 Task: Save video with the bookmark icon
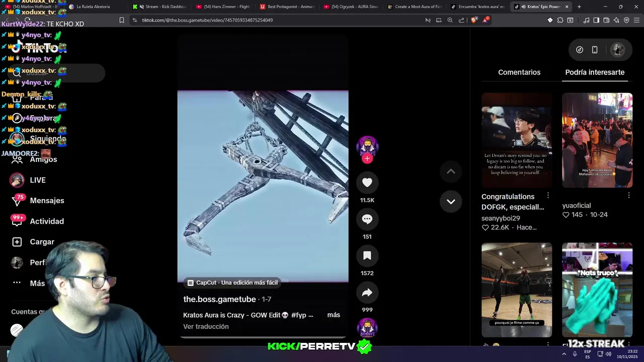coord(367,256)
